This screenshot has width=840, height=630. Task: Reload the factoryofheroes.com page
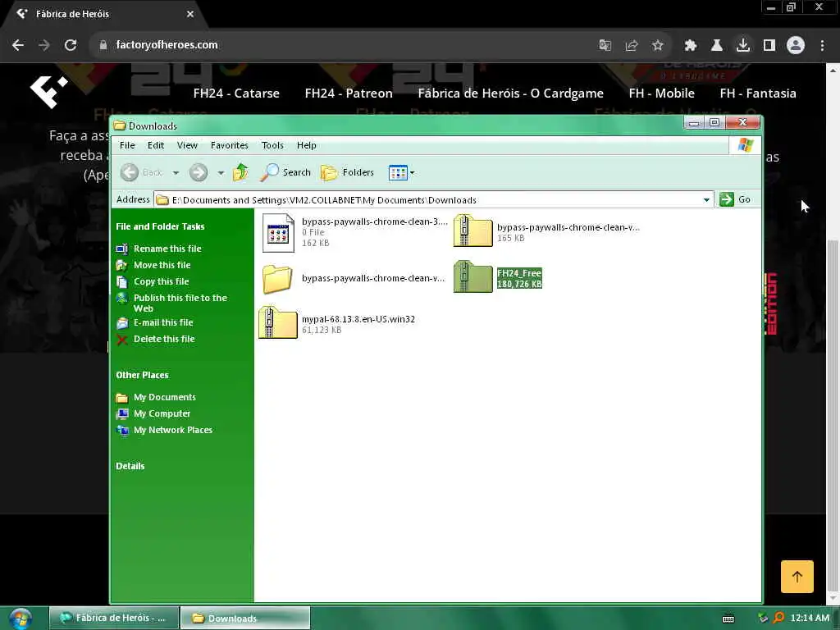(x=71, y=45)
